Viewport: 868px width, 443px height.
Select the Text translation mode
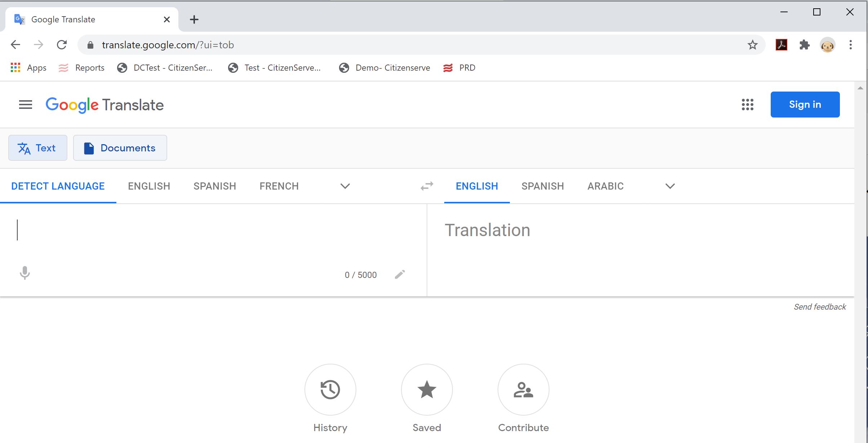(38, 148)
